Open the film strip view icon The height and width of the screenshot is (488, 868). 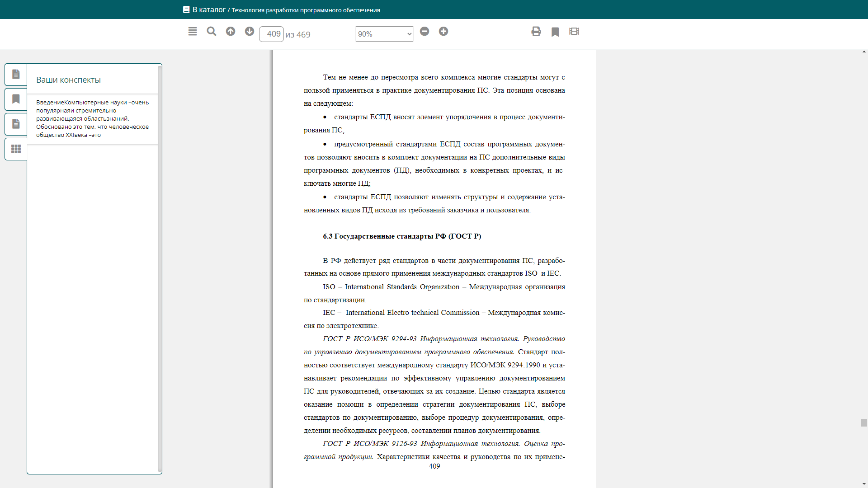[x=574, y=31]
